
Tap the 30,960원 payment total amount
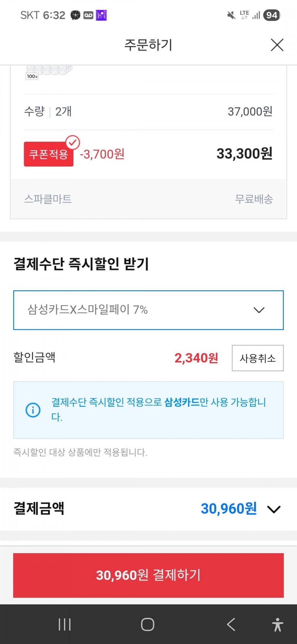tap(229, 509)
